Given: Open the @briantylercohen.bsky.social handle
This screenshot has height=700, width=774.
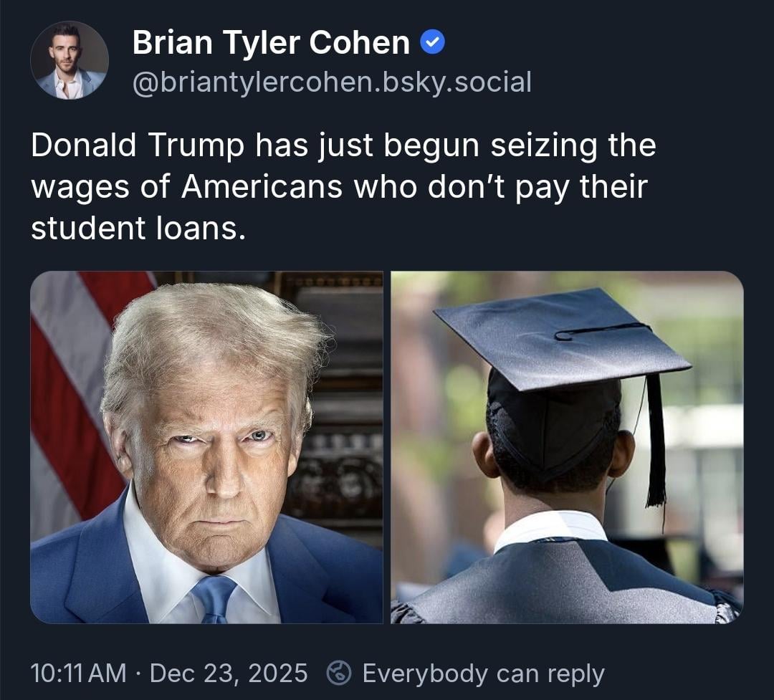Looking at the screenshot, I should click(x=332, y=82).
